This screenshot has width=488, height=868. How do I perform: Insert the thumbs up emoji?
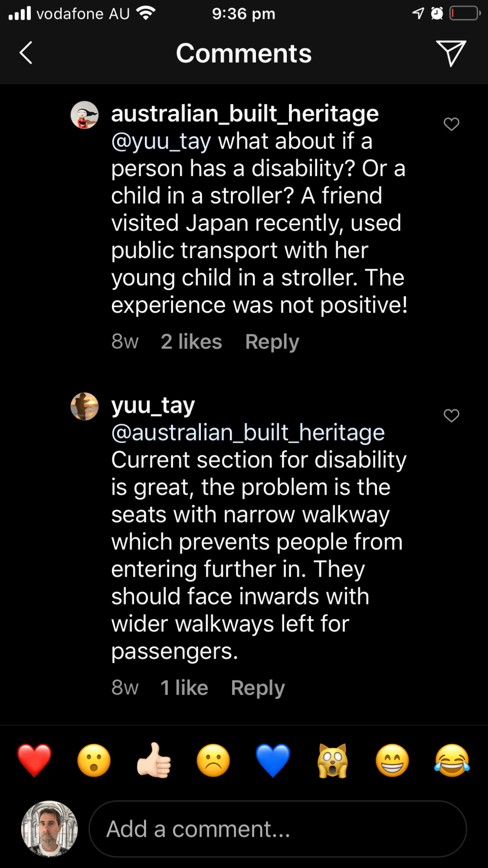[x=154, y=760]
